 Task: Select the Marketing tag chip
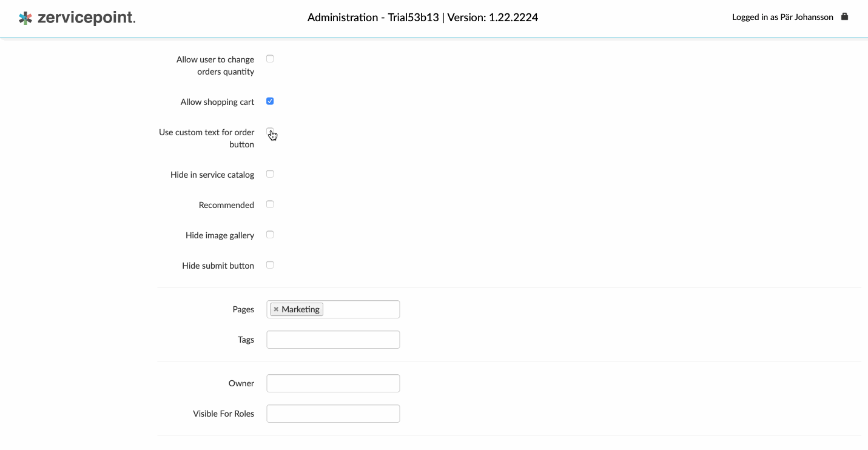click(x=300, y=309)
